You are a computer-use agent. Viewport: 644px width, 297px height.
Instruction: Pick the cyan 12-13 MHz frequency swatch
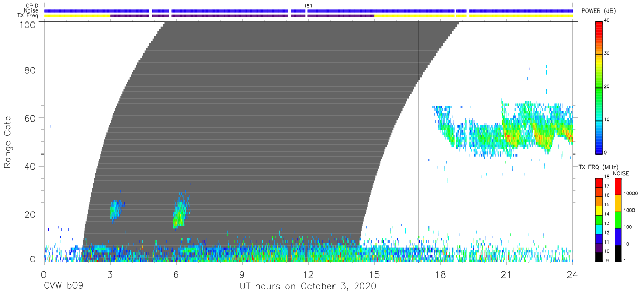(598, 228)
